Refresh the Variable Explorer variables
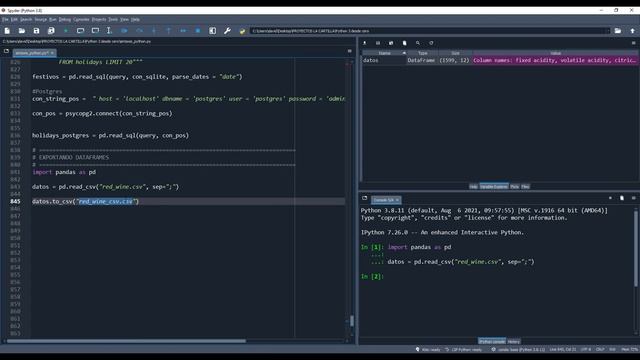Viewport: 640px width, 360px height. coord(431,43)
